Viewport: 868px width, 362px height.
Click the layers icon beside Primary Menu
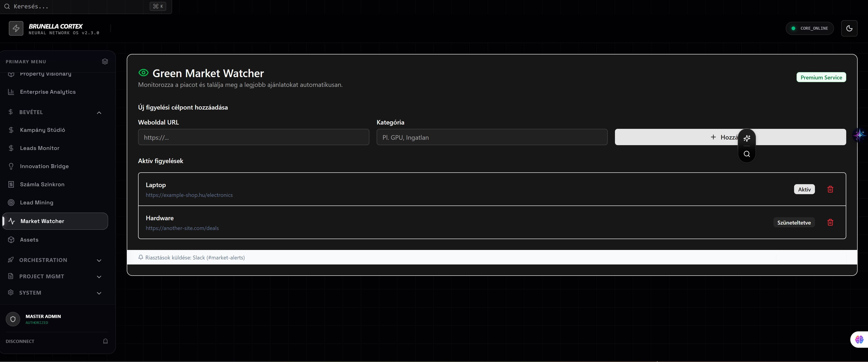pyautogui.click(x=105, y=61)
